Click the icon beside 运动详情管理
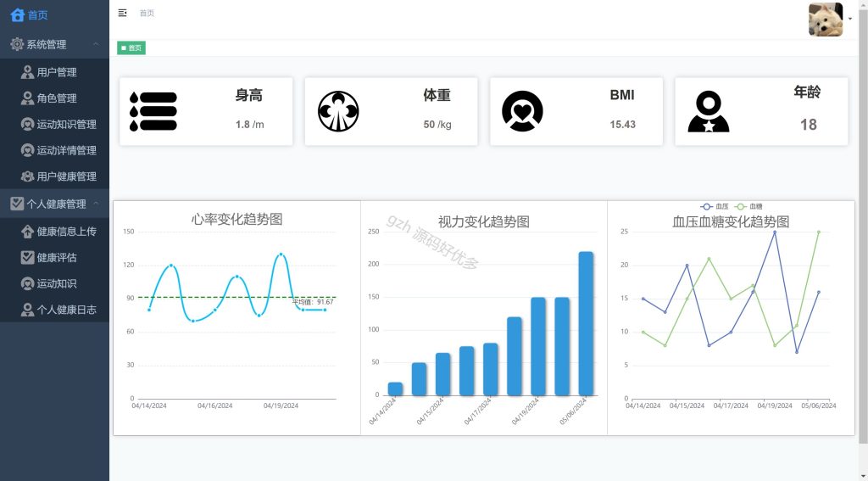Image resolution: width=868 pixels, height=481 pixels. 27,150
